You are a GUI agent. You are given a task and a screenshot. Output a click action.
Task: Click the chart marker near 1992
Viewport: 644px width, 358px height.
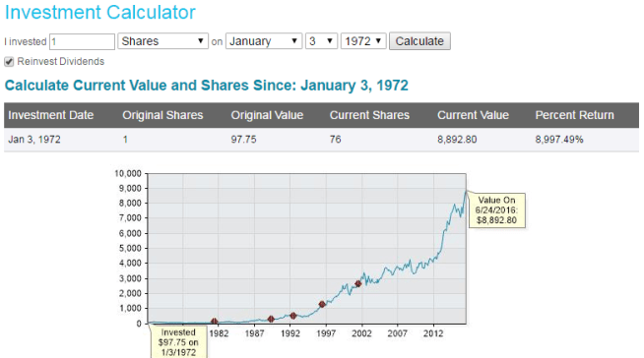tap(292, 316)
